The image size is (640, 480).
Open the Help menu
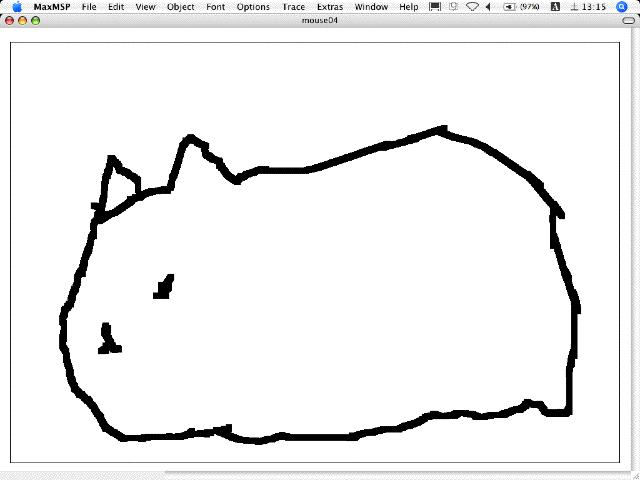click(x=409, y=7)
